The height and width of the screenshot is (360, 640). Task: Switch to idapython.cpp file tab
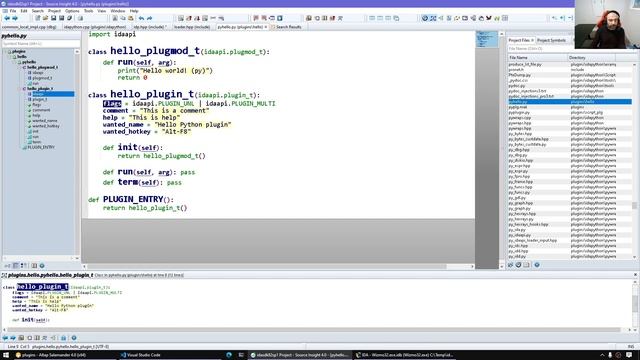point(95,27)
